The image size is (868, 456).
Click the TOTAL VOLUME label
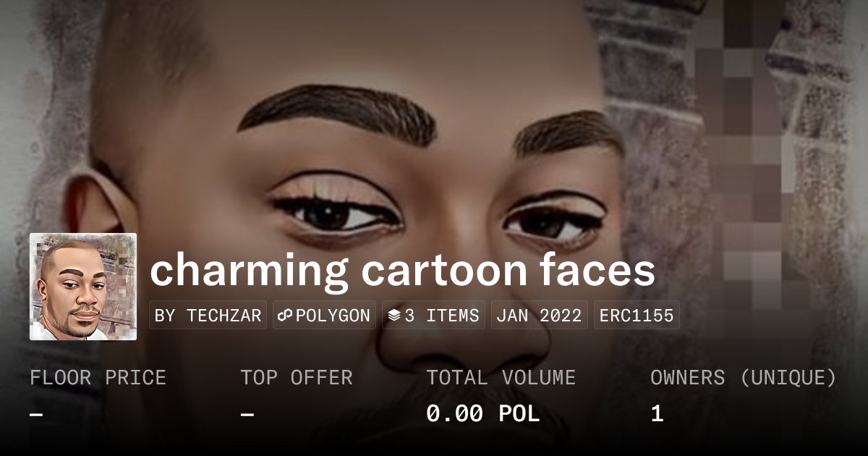pos(501,378)
